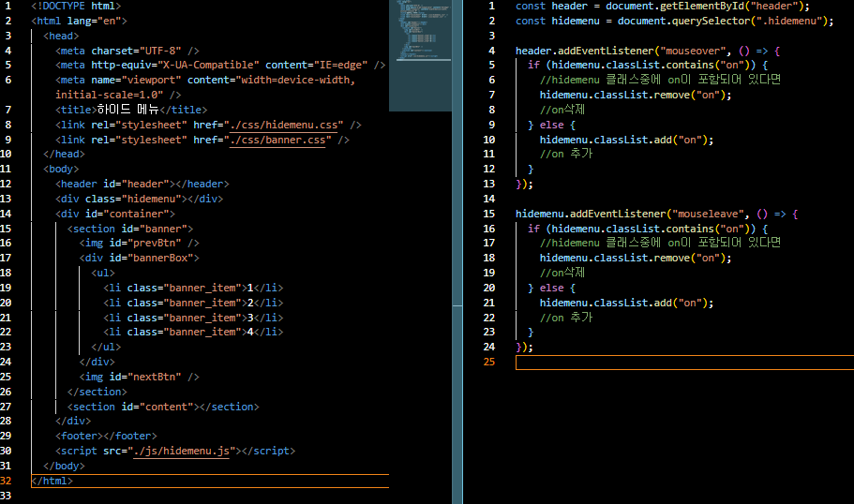Click the opening <ul> tag
The image size is (854, 504).
tap(103, 273)
